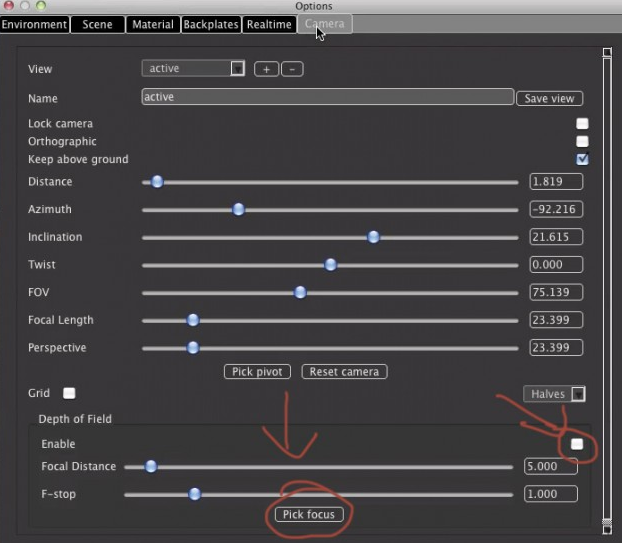Switch to the Environment tab
This screenshot has height=543, width=622.
pyautogui.click(x=34, y=24)
